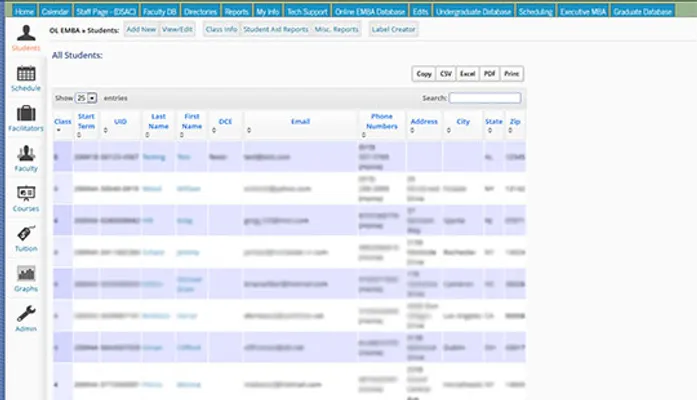Click the Tuition price tag icon

26,233
